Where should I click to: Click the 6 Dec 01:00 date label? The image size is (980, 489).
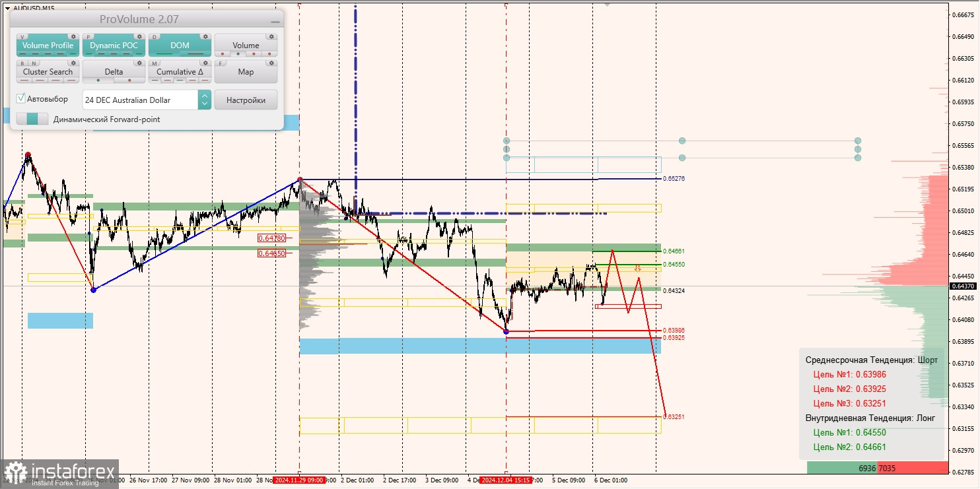pos(611,480)
